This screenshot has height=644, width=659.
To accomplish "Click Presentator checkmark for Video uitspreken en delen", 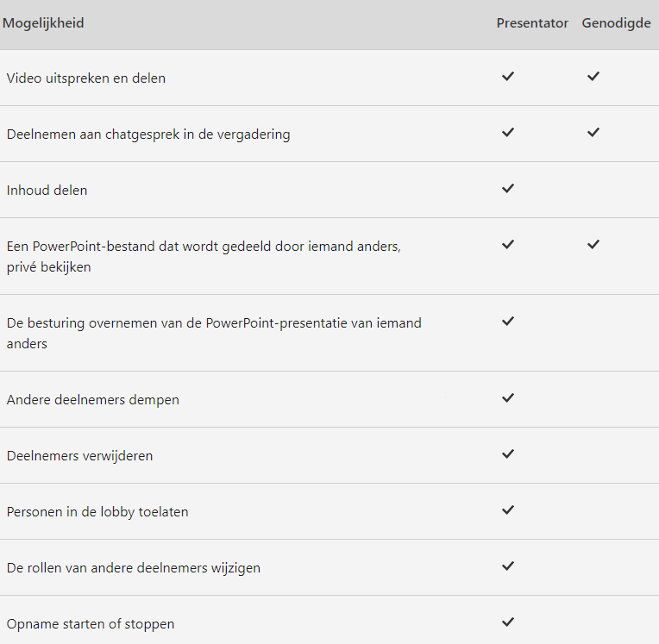I will (x=508, y=77).
